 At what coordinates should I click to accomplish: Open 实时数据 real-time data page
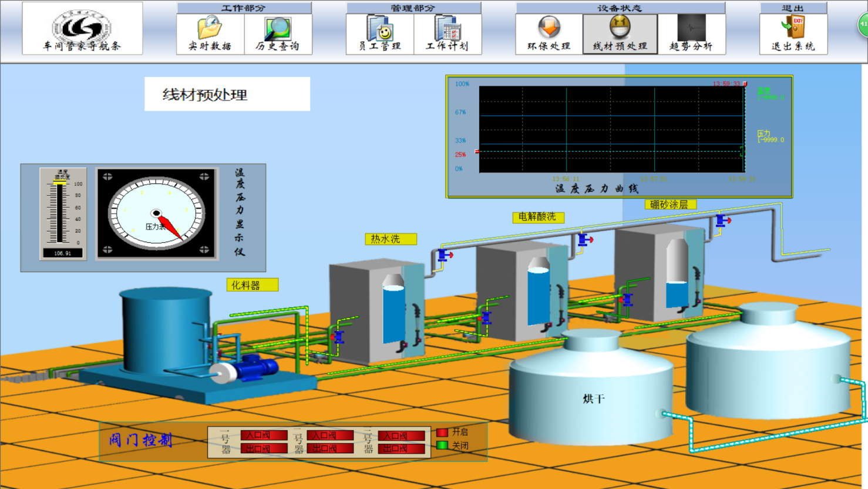210,34
